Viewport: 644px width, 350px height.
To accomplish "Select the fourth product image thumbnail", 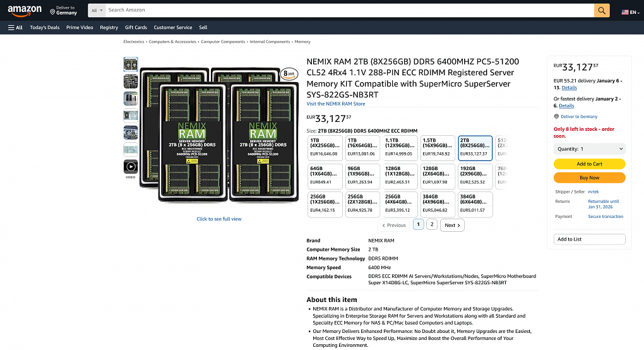I will click(131, 116).
